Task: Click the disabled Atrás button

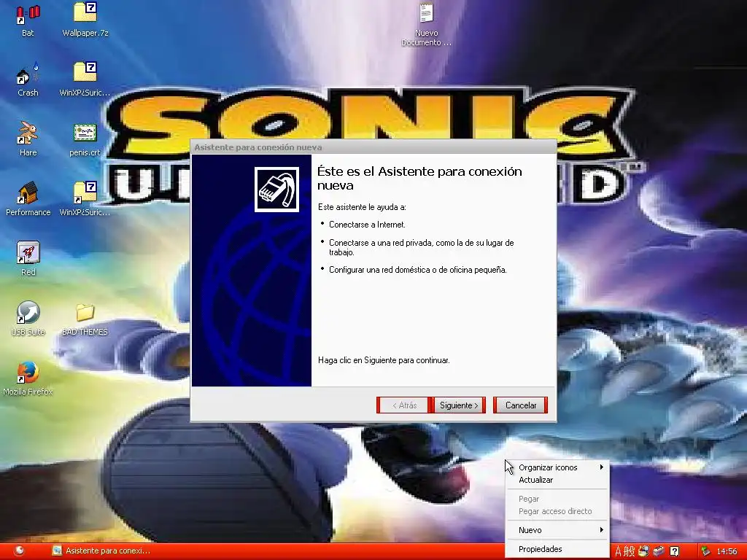Action: pos(404,405)
